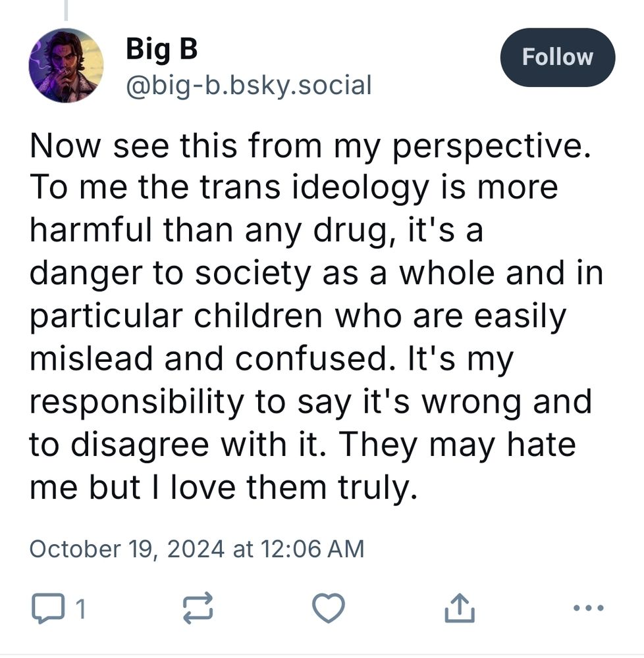Click the Follow button
The height and width of the screenshot is (658, 644).
click(x=557, y=57)
